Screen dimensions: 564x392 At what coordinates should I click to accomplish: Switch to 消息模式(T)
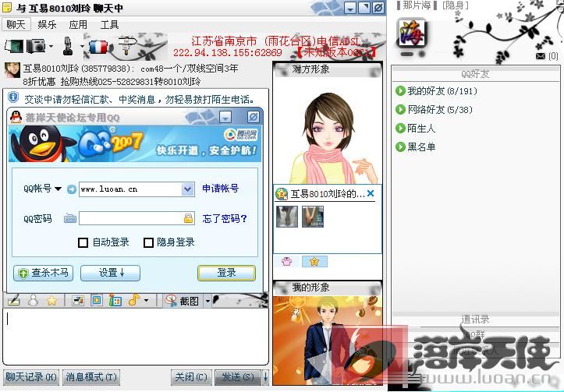91,377
